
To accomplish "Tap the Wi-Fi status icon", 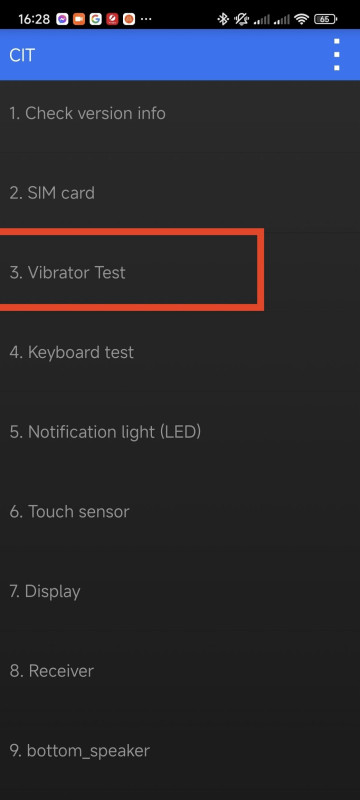I will coord(302,19).
